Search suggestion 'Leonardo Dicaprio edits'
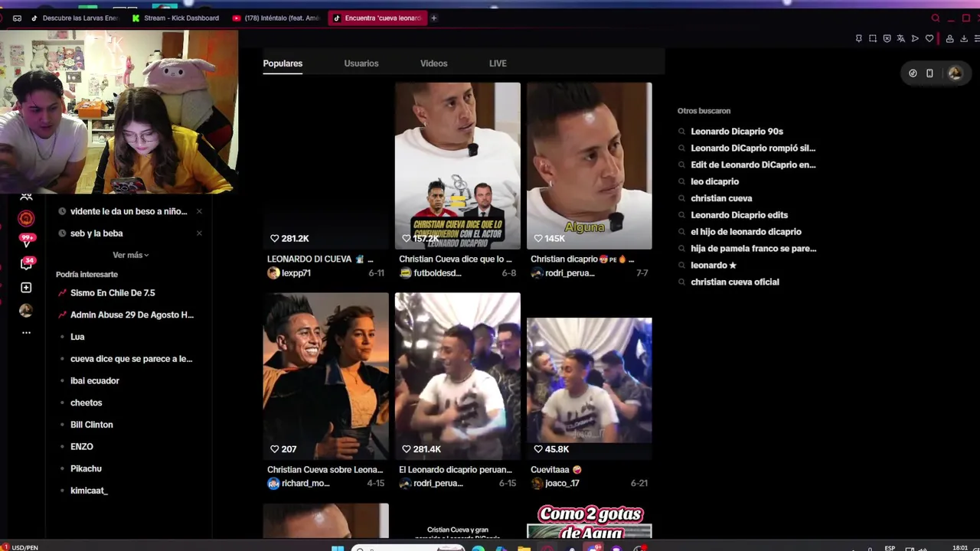 pyautogui.click(x=739, y=216)
